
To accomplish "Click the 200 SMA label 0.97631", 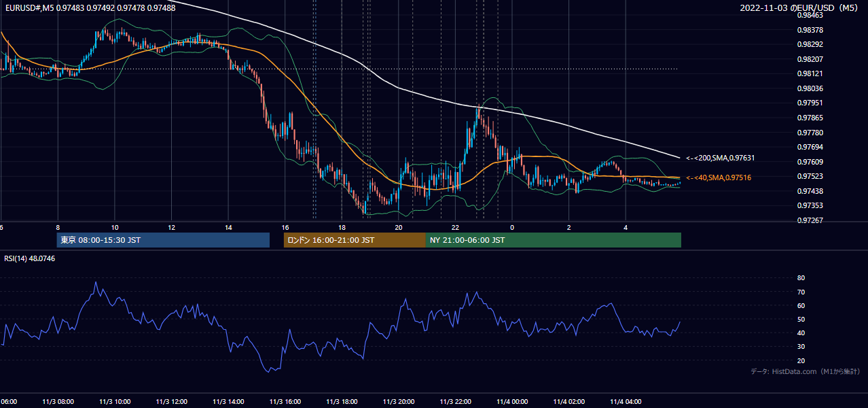I will (721, 158).
